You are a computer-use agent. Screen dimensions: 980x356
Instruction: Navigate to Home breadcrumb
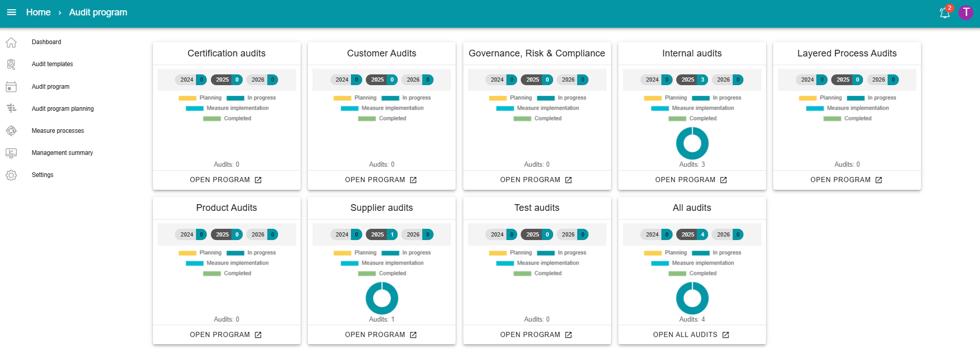(38, 12)
